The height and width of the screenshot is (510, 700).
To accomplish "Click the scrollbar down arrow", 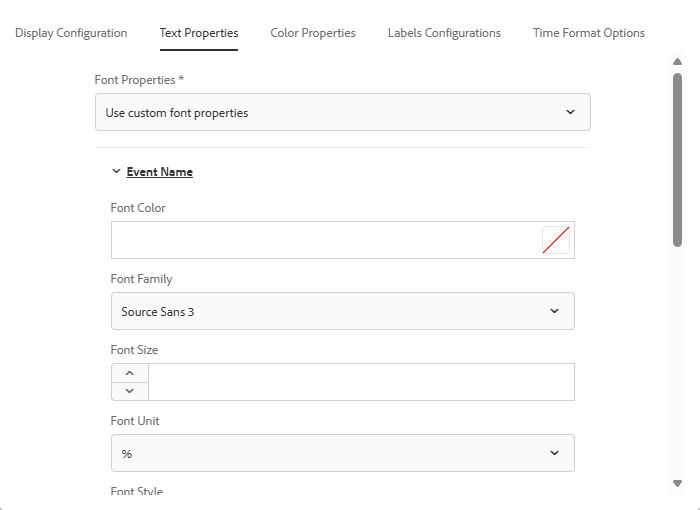I will 678,483.
